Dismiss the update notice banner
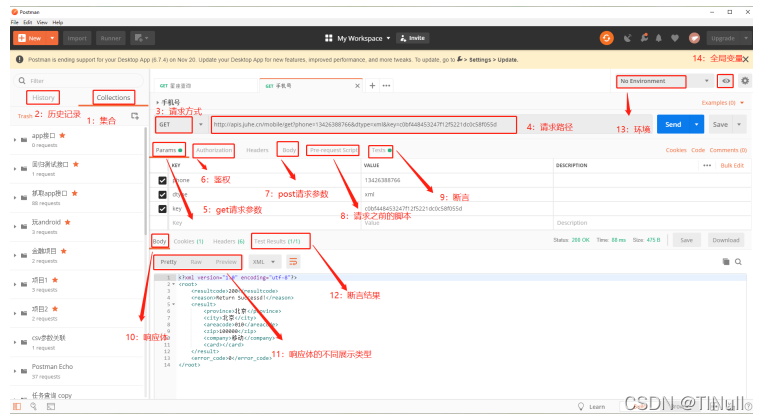The image size is (759, 420). tap(746, 60)
